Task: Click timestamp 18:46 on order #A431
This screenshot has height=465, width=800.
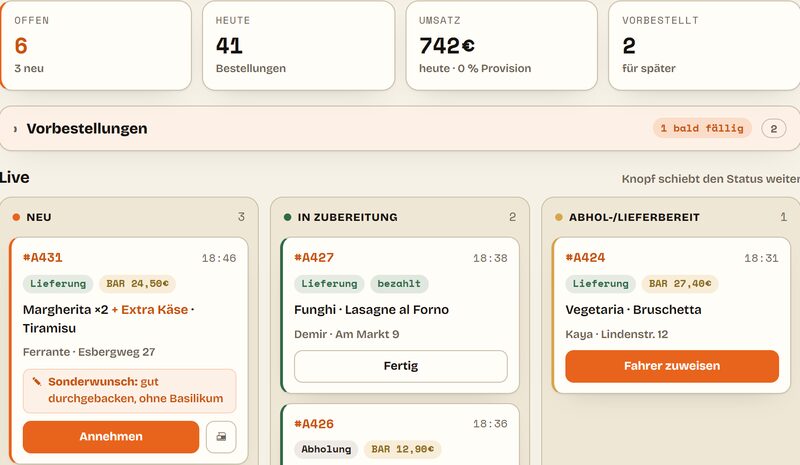Action: (x=219, y=258)
